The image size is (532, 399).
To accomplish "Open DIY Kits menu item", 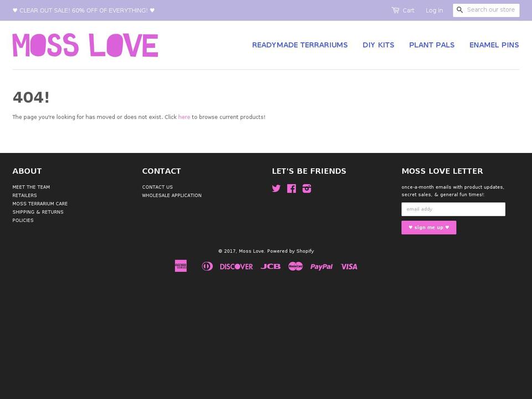I will click(378, 45).
